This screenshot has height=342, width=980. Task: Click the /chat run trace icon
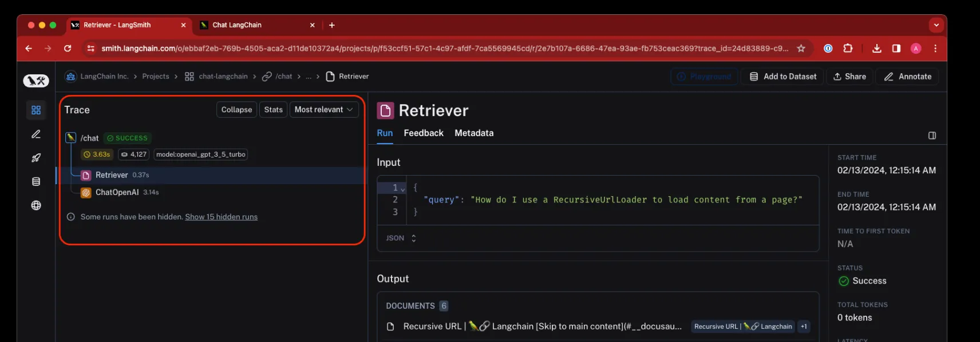click(x=71, y=138)
